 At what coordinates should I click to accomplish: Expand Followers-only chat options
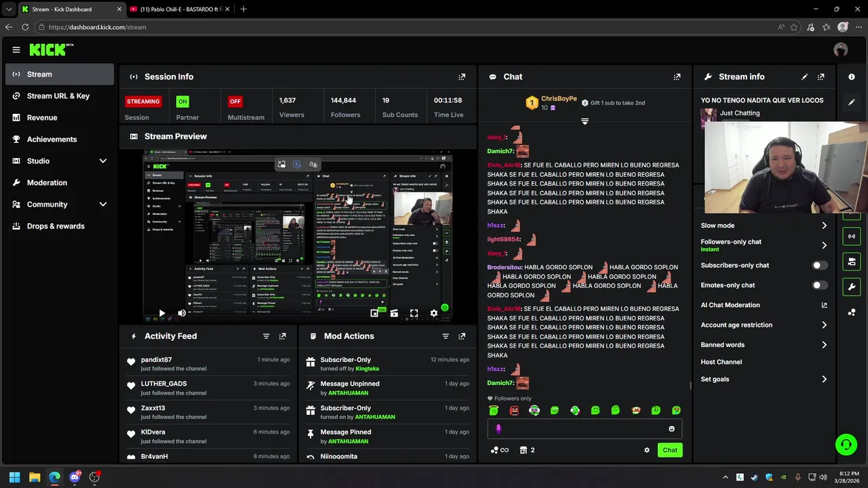pos(824,245)
